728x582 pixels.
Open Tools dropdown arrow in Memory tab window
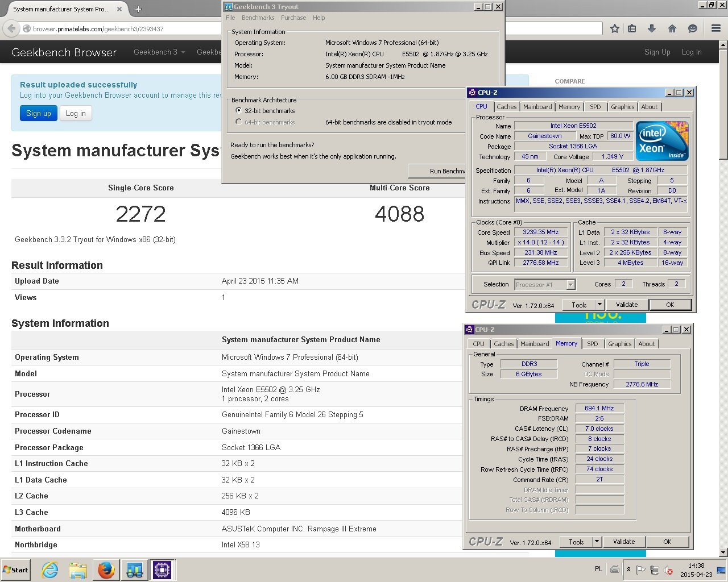[x=597, y=542]
